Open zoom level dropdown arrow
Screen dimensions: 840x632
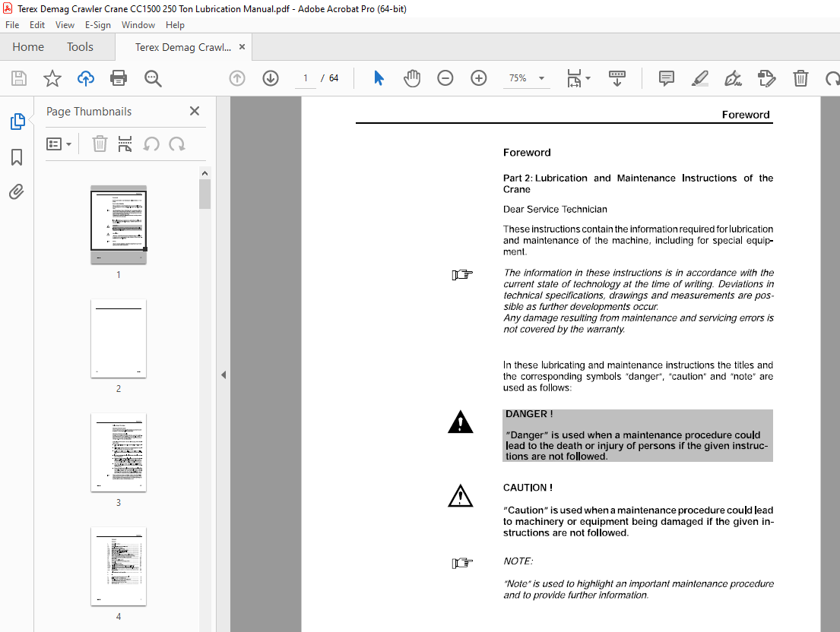541,78
